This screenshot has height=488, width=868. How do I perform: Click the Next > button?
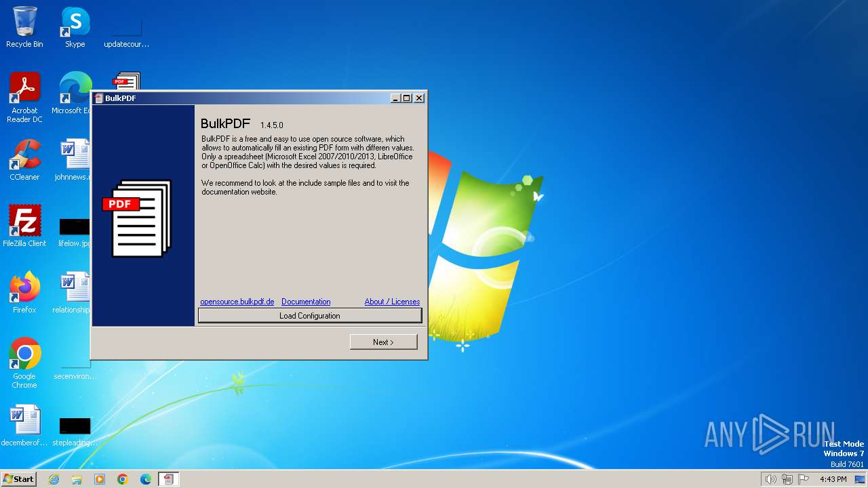coord(383,342)
